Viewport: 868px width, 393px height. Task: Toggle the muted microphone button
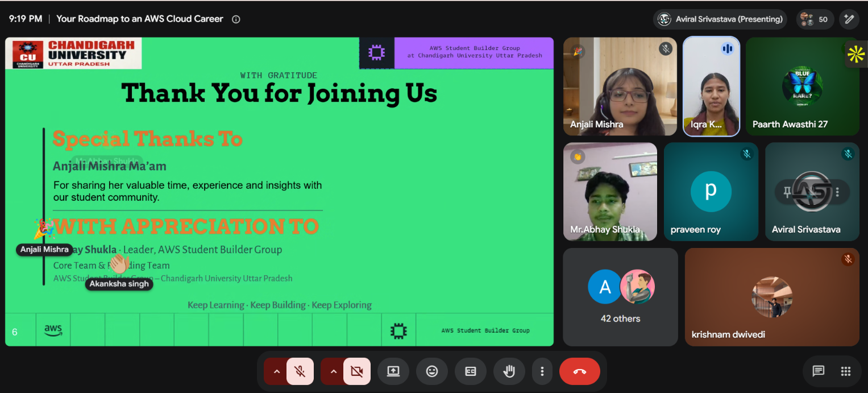(300, 371)
